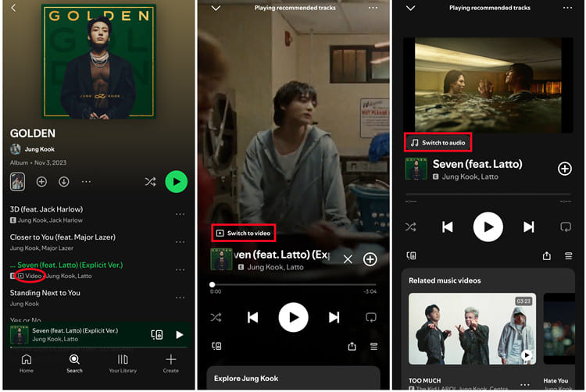Open Your Library tab

123,363
